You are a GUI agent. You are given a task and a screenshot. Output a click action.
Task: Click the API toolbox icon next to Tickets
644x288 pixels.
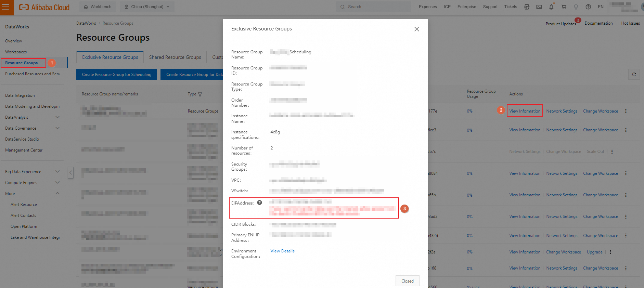click(527, 7)
